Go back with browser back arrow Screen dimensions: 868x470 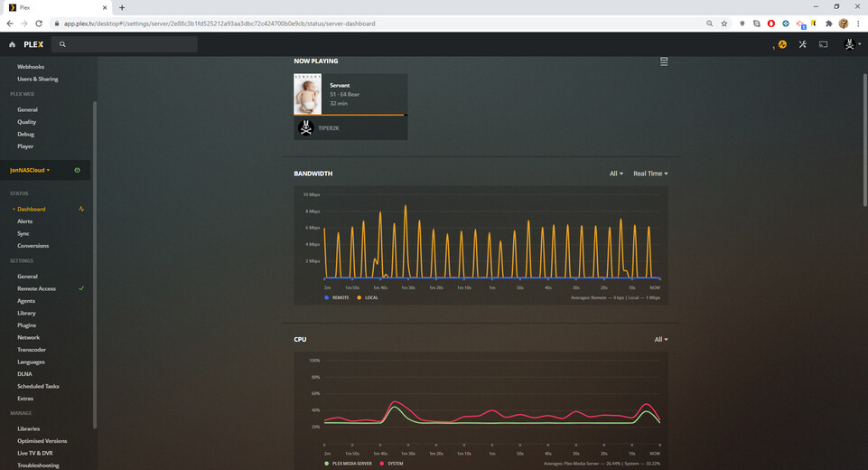(10, 23)
